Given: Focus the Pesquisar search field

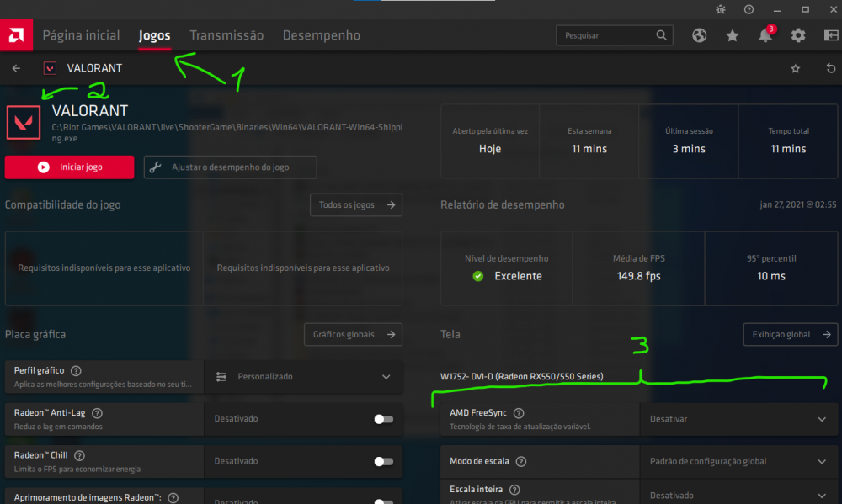Looking at the screenshot, I should [x=615, y=35].
